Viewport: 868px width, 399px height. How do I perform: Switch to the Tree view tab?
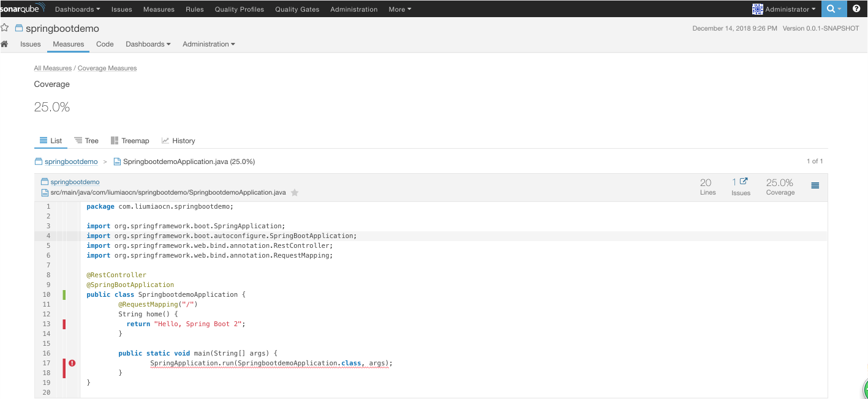pos(86,141)
